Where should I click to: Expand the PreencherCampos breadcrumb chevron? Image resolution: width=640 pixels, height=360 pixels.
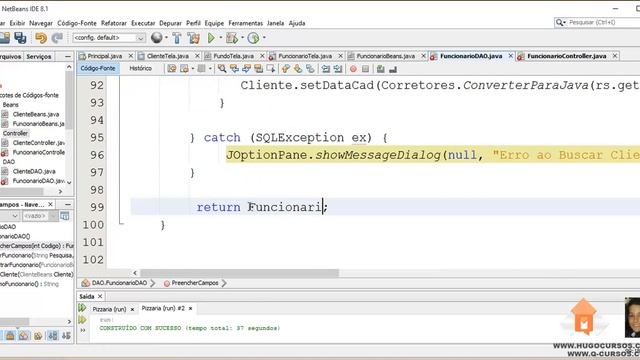click(x=224, y=283)
